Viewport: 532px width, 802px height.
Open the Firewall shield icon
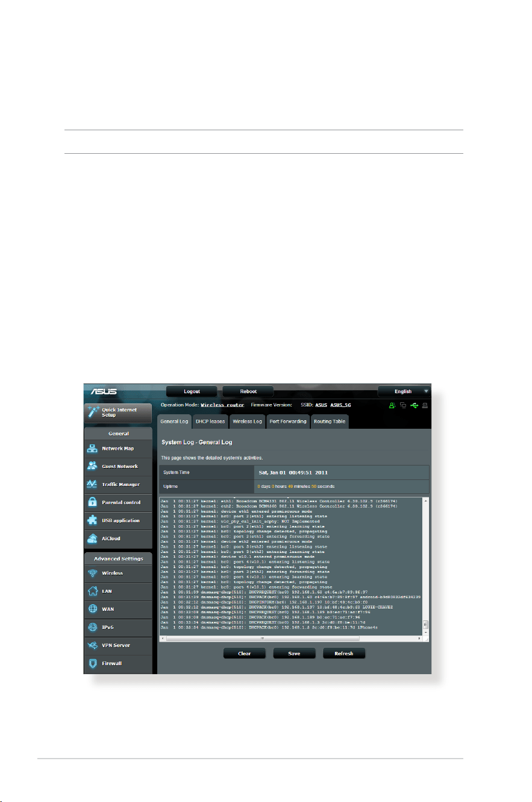click(x=93, y=663)
